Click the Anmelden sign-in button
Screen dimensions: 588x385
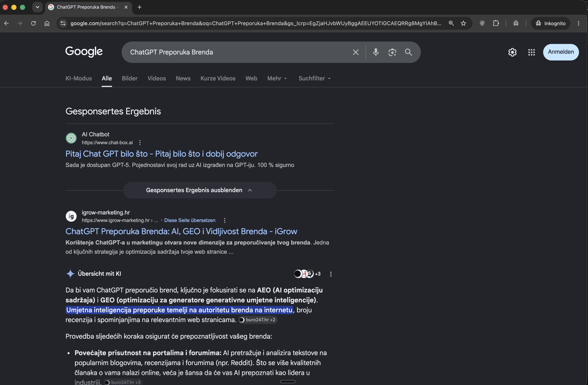(561, 52)
